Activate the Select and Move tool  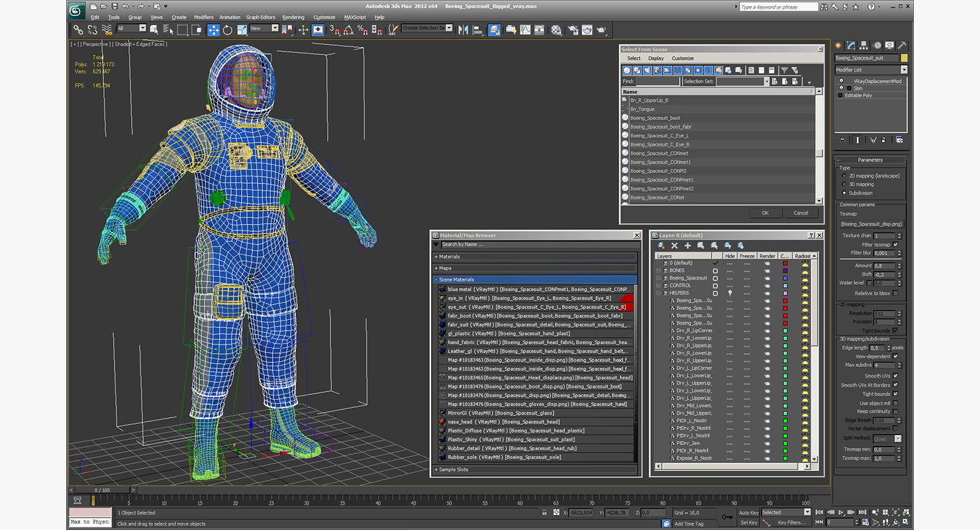pos(213,29)
